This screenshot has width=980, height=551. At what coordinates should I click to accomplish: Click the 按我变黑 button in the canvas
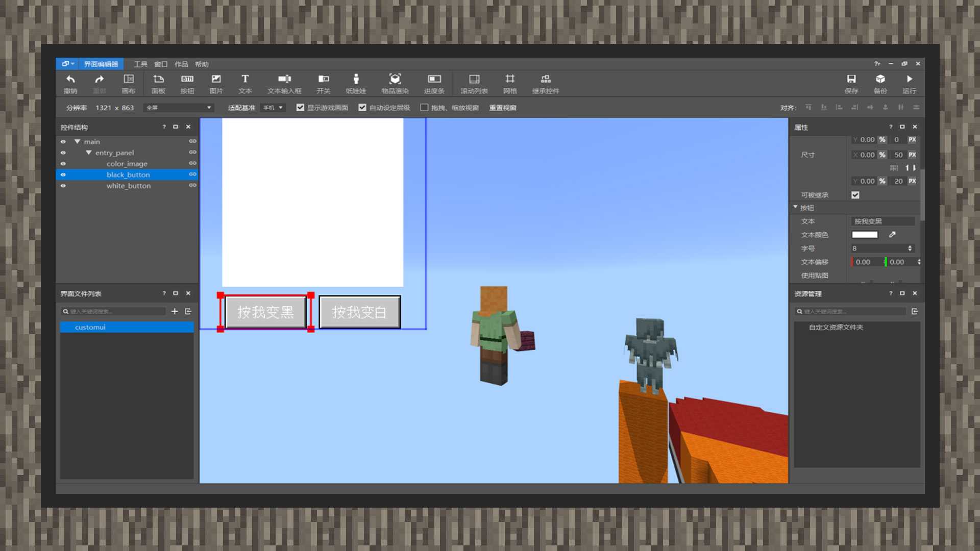click(x=265, y=312)
